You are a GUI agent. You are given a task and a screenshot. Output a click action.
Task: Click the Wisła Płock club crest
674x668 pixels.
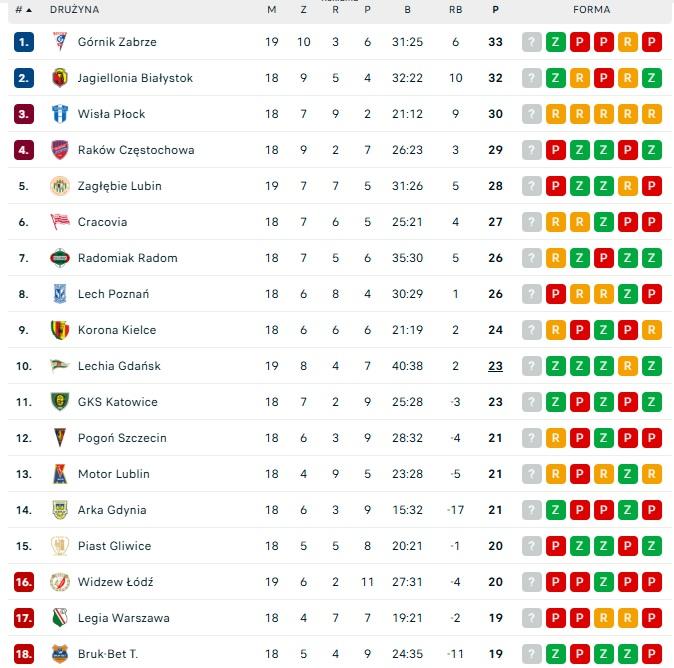point(59,114)
